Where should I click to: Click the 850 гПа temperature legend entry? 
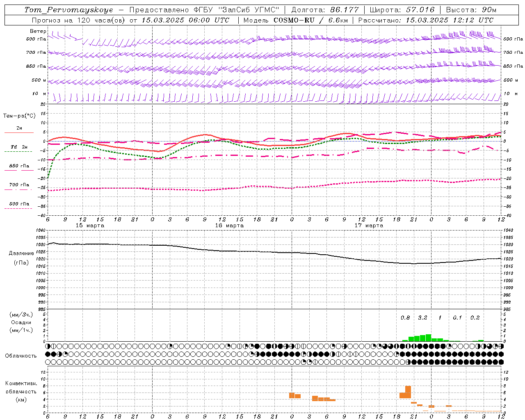(x=19, y=166)
